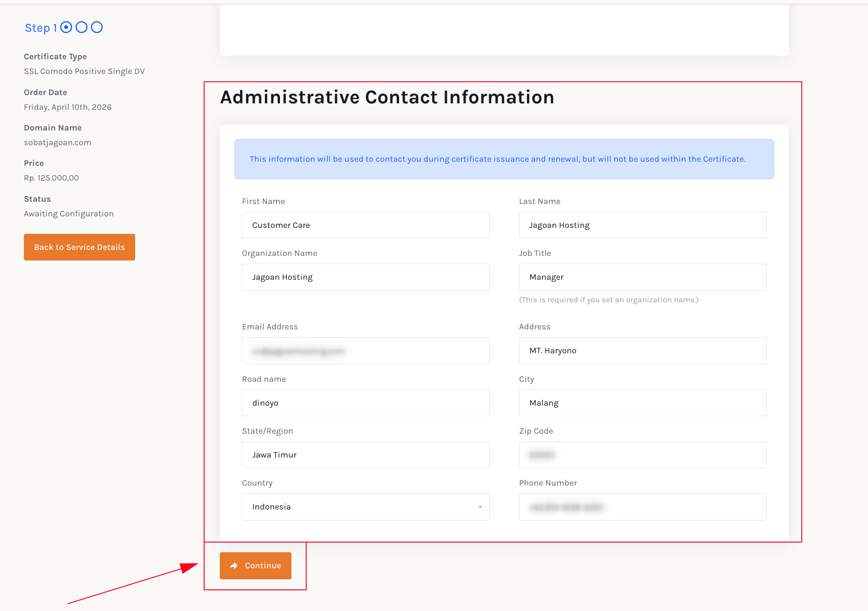The width and height of the screenshot is (868, 611).
Task: Focus the State/Region input field
Action: click(365, 455)
